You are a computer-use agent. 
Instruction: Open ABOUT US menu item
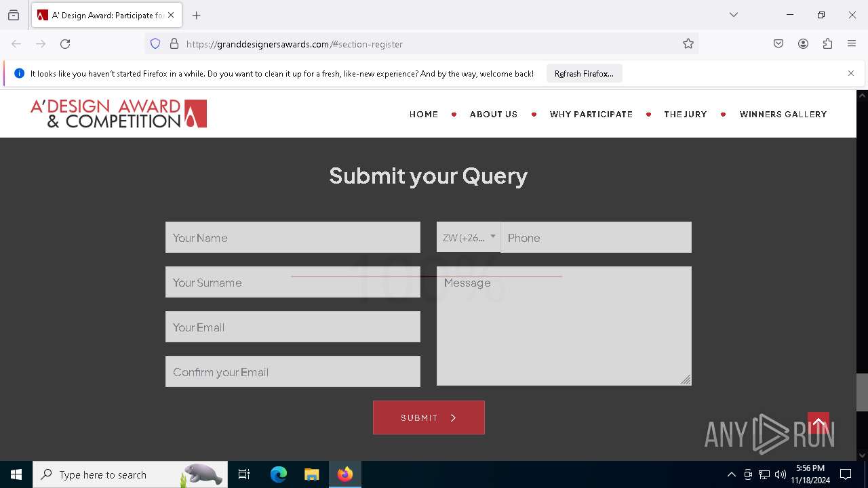pos(494,115)
